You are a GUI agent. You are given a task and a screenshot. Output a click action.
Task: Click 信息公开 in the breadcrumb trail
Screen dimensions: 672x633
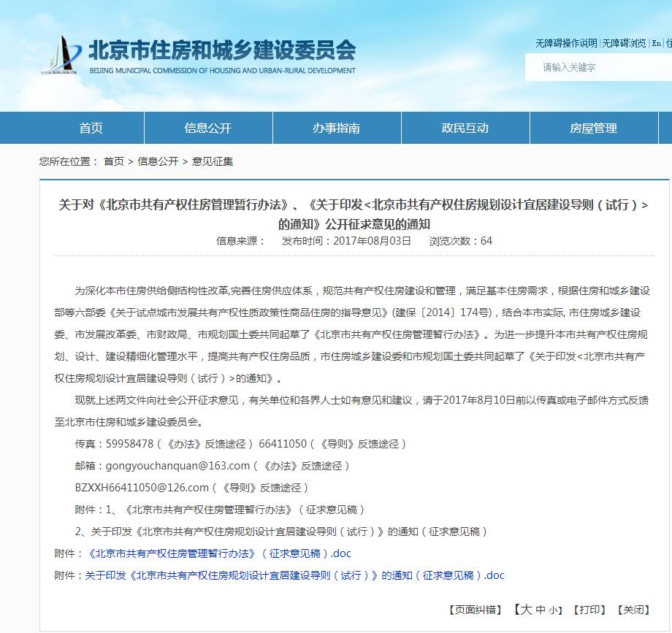coord(158,161)
